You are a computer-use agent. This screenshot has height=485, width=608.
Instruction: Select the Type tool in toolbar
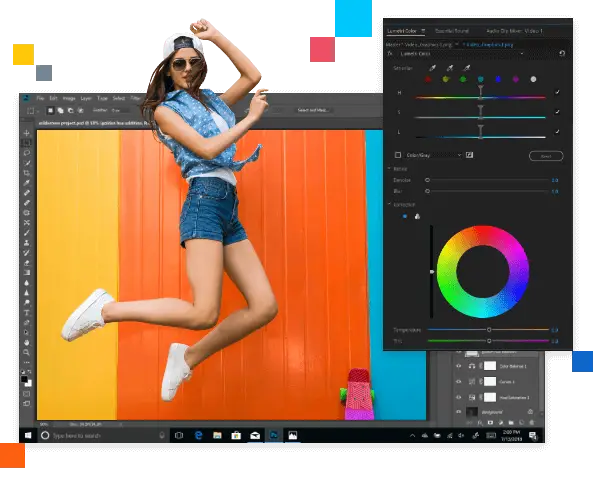[x=27, y=312]
